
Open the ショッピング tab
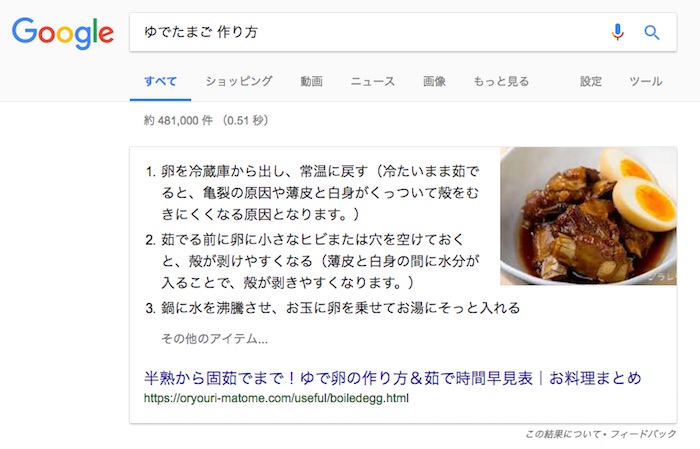[x=239, y=81]
